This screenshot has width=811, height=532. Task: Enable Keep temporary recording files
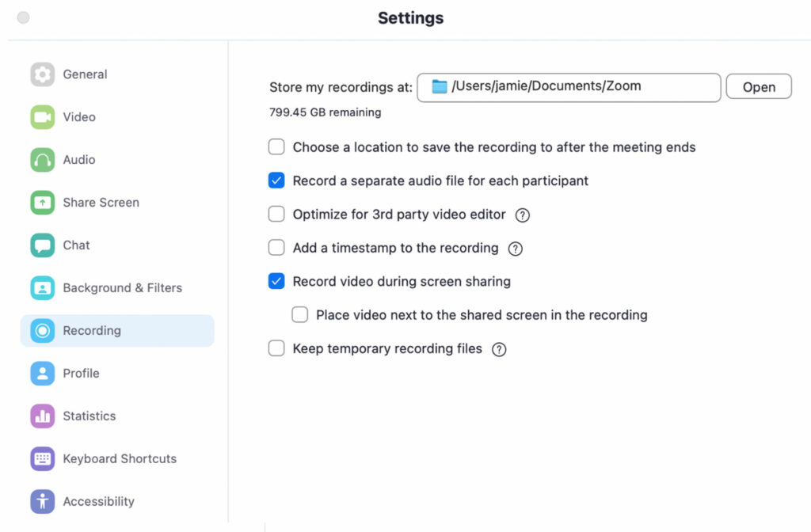(x=276, y=348)
